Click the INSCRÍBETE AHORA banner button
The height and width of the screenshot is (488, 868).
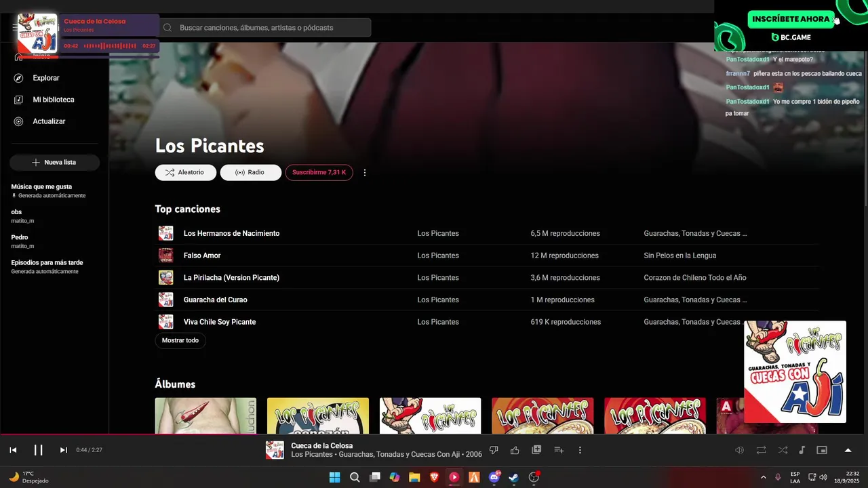(791, 19)
